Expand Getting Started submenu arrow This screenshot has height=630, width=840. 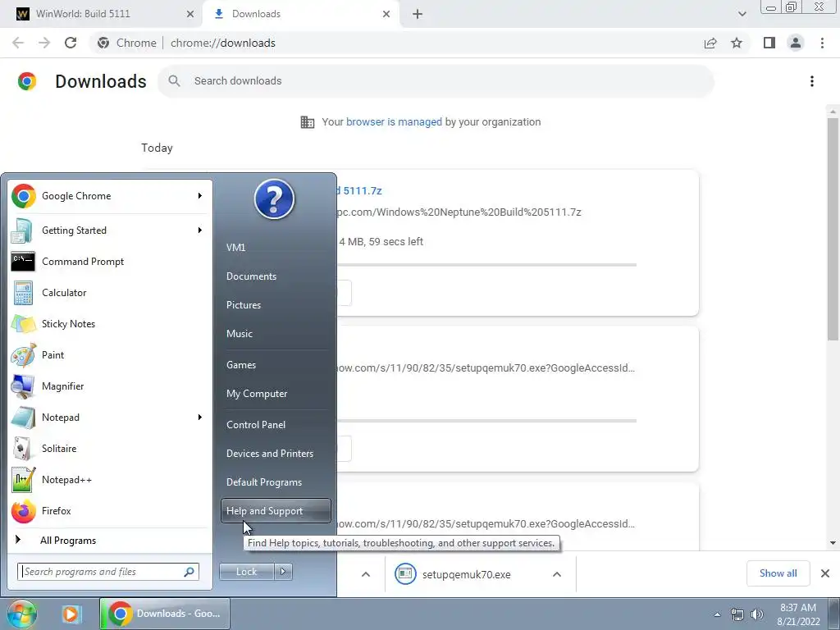point(200,231)
